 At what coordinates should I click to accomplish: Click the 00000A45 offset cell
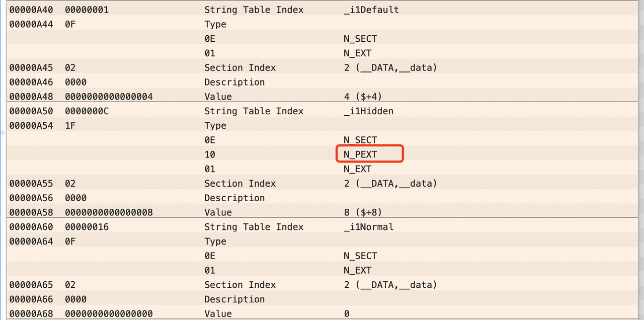coord(31,68)
